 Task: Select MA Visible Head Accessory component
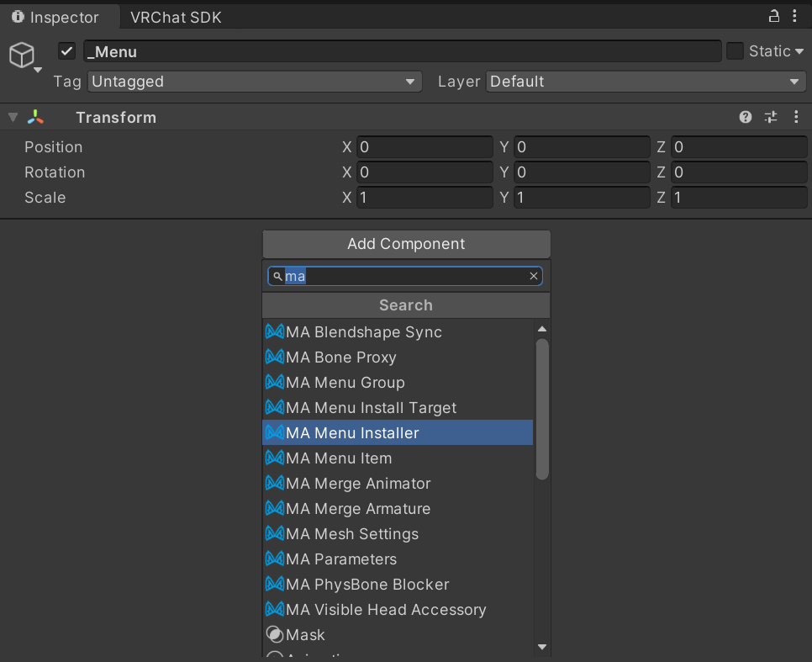tap(398, 610)
